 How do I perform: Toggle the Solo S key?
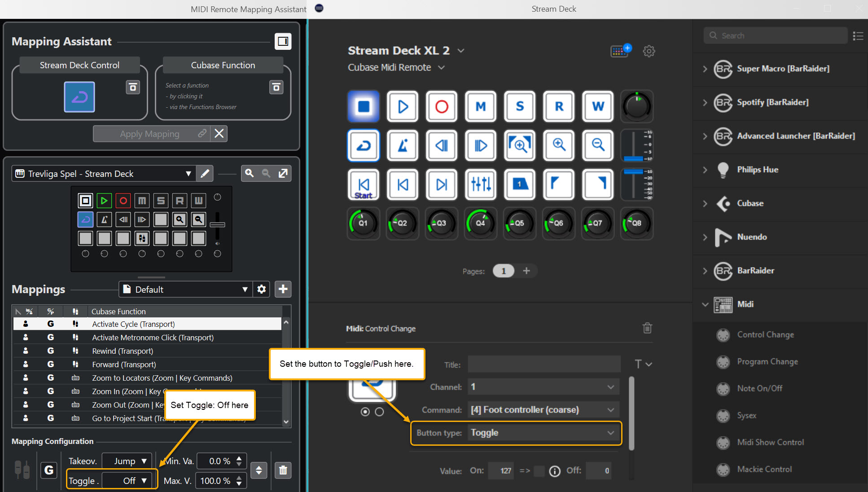pyautogui.click(x=520, y=106)
